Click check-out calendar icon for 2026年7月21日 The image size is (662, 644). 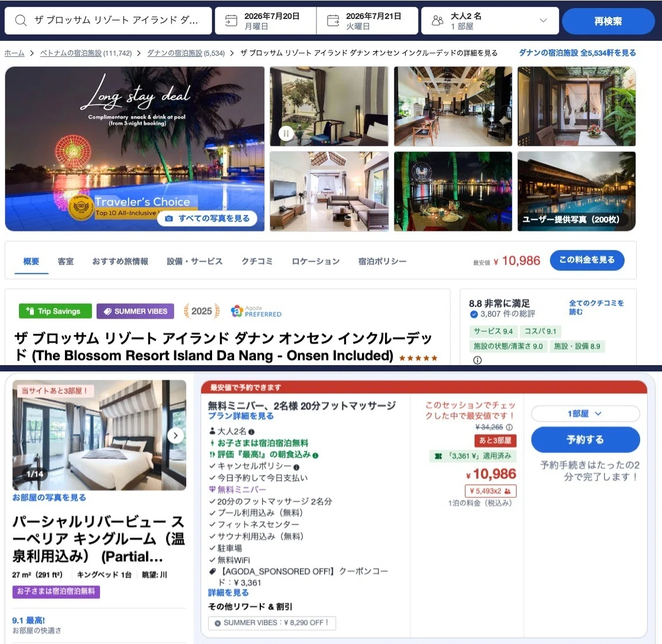click(333, 21)
